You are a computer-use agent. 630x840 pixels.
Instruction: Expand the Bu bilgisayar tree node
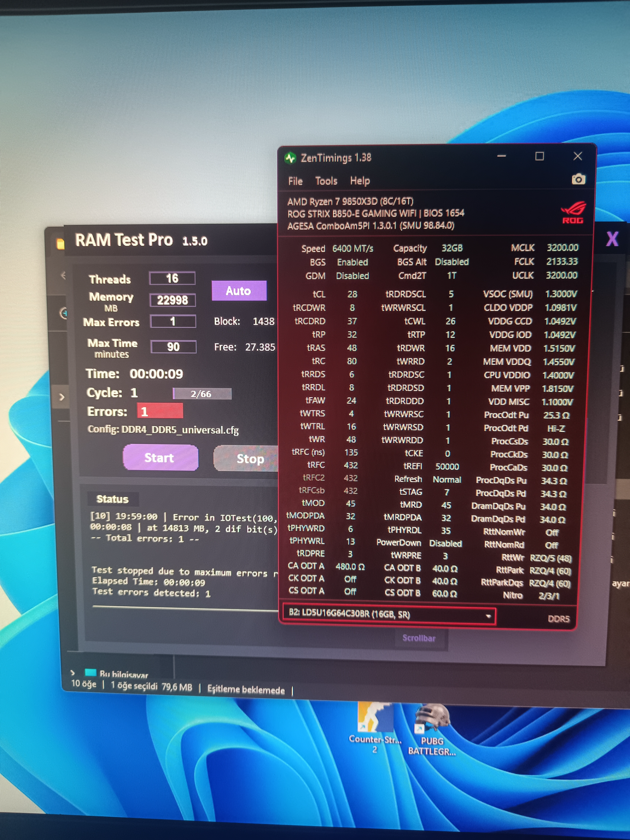point(73,672)
